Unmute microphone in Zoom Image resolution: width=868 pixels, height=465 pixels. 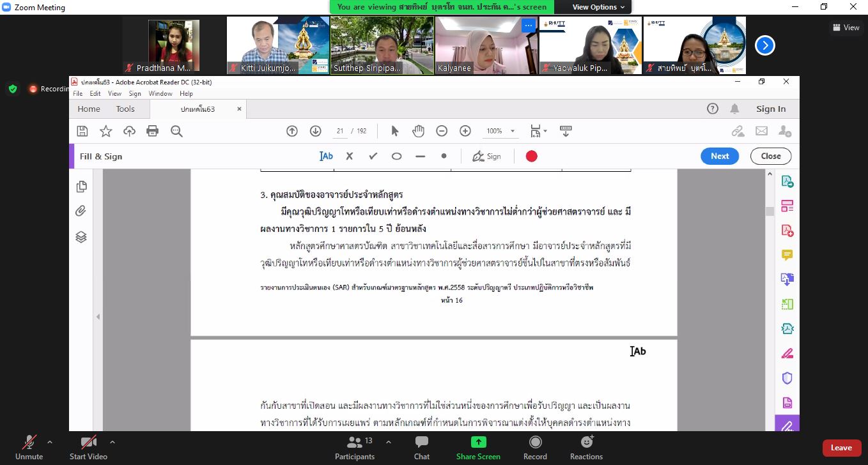point(29,446)
